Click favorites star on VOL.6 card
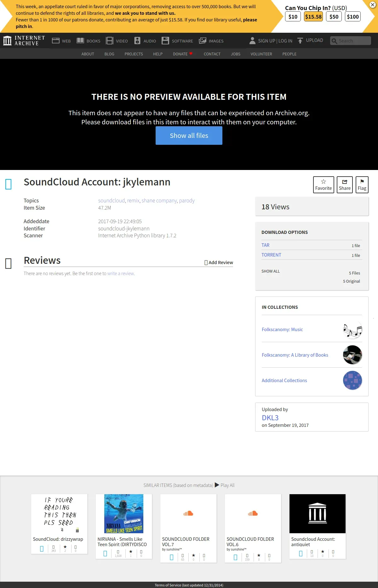This screenshot has width=378, height=588. coord(259,556)
